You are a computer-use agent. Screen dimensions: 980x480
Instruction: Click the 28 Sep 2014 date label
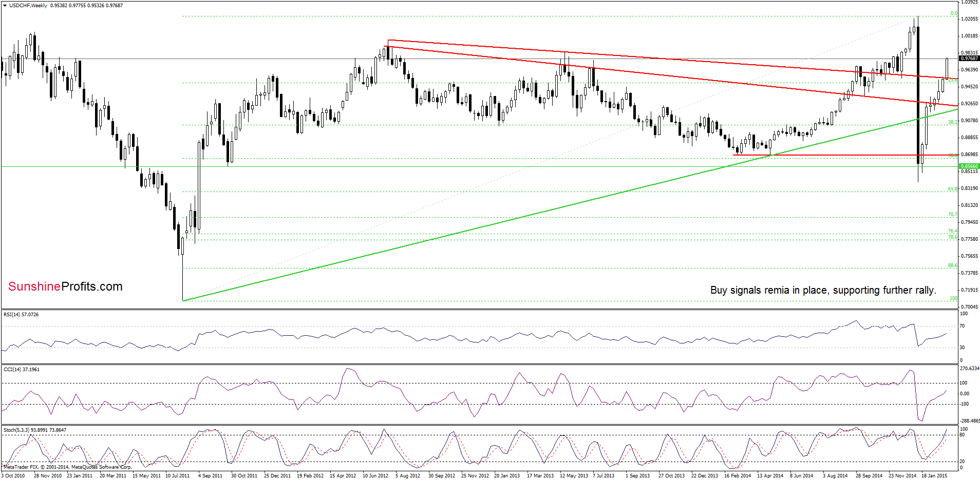[x=869, y=476]
